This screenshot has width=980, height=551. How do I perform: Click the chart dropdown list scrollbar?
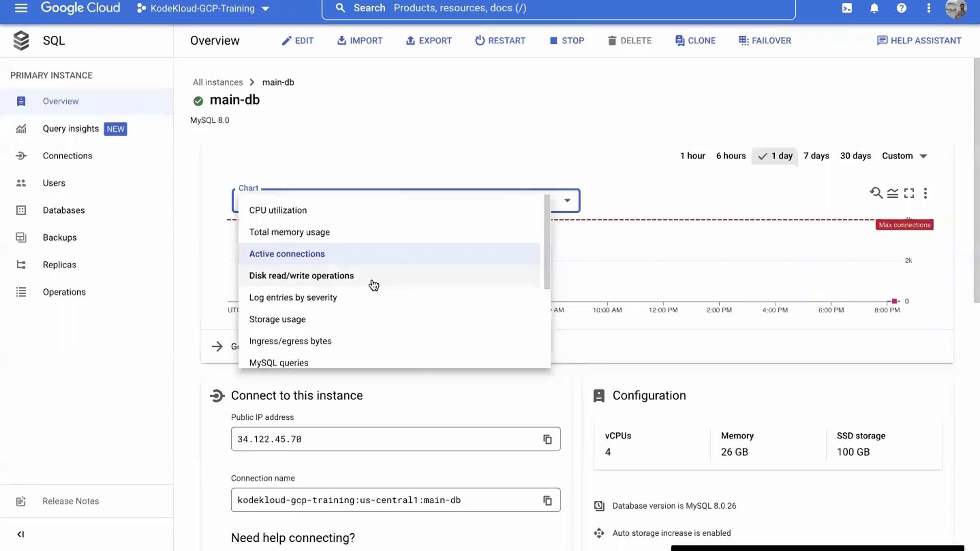(x=547, y=242)
